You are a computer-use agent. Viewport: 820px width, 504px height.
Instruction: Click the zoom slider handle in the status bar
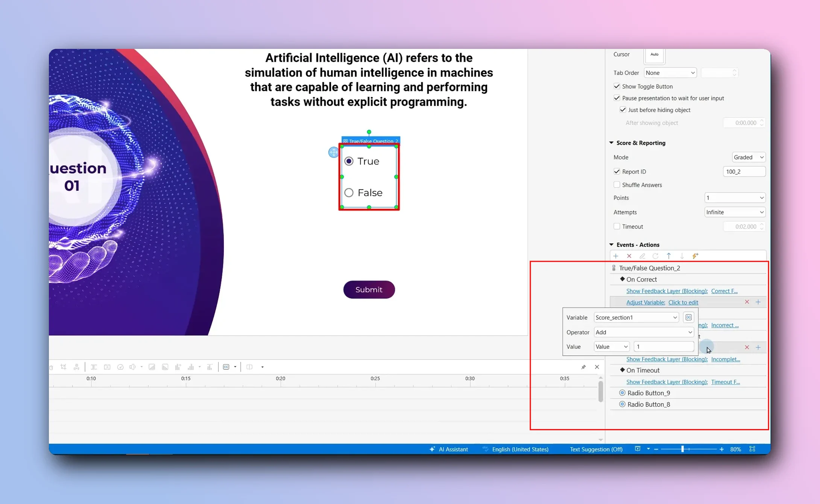point(682,449)
